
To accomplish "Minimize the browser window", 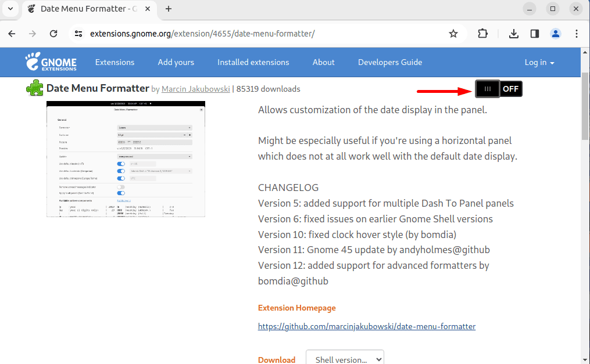I will click(530, 9).
